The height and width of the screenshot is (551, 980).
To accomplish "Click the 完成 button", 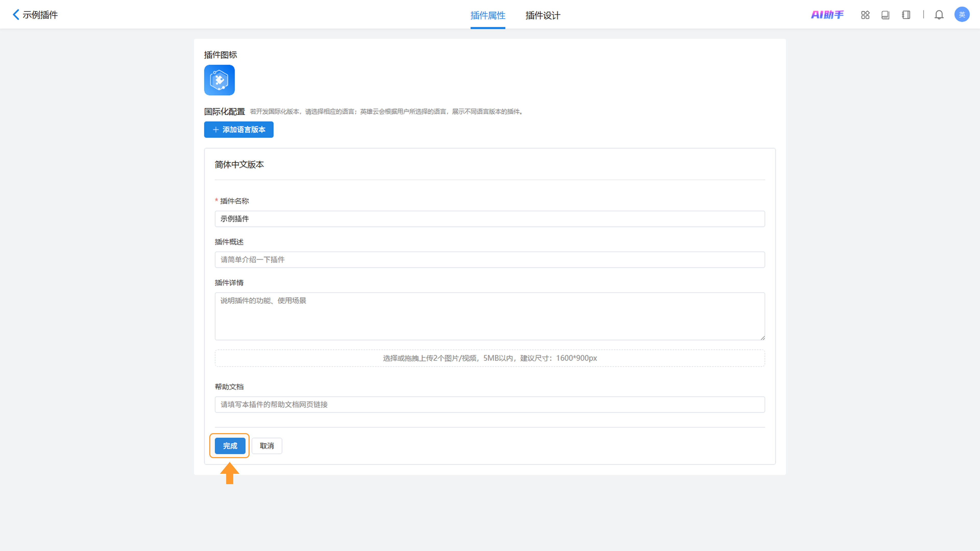I will coord(230,446).
